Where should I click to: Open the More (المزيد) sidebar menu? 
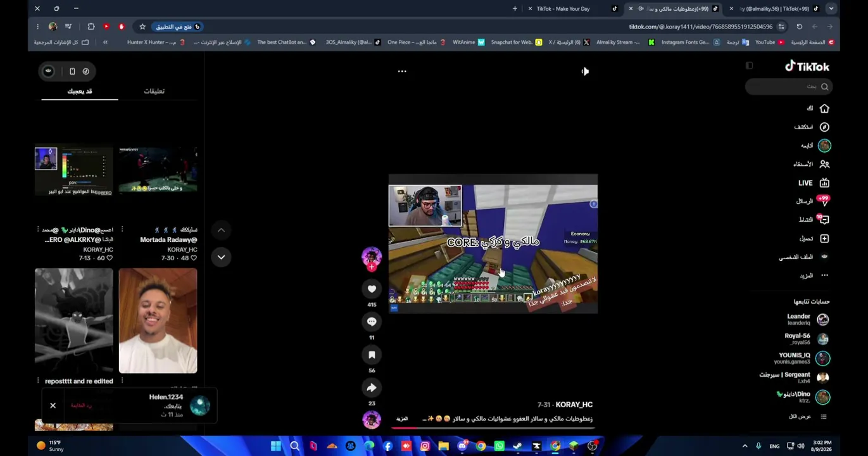click(814, 275)
